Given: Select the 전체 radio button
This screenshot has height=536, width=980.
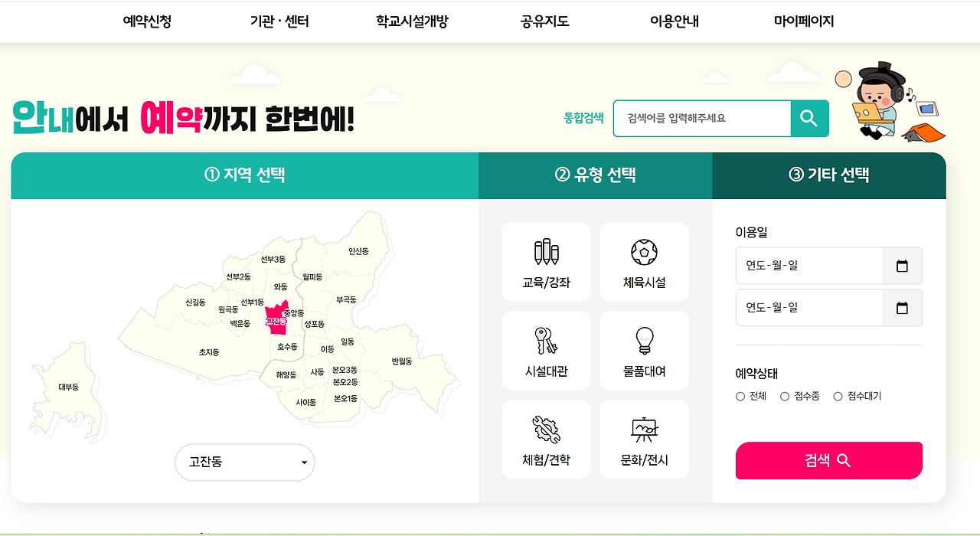Looking at the screenshot, I should [740, 397].
